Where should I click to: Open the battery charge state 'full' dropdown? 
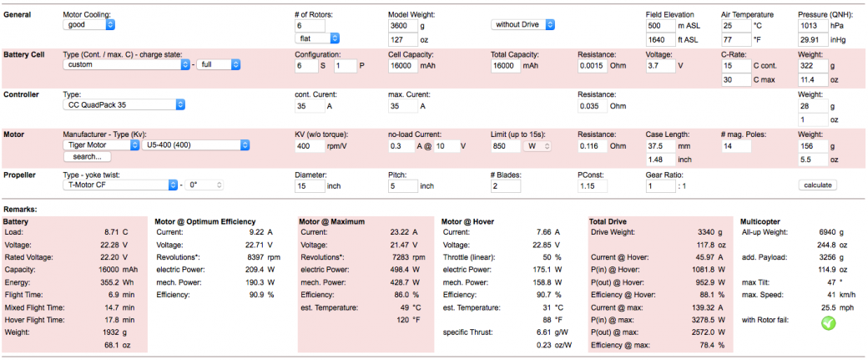point(219,64)
